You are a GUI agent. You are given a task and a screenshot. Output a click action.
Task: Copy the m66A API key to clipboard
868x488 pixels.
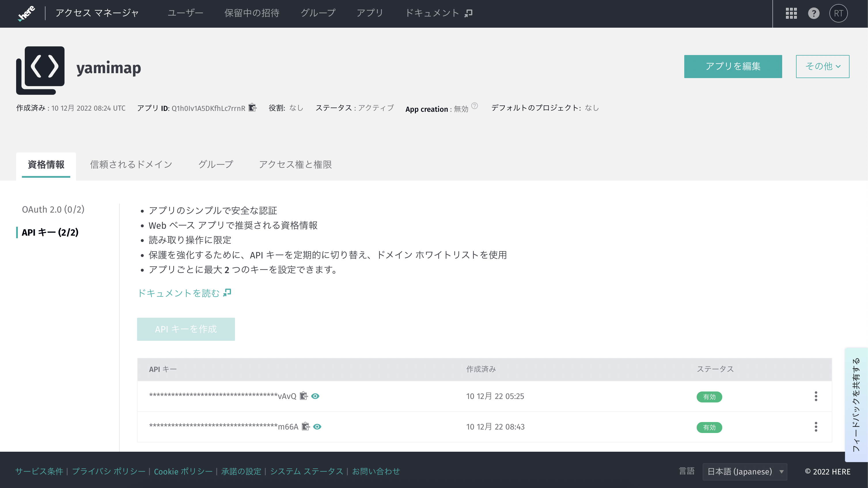point(306,427)
